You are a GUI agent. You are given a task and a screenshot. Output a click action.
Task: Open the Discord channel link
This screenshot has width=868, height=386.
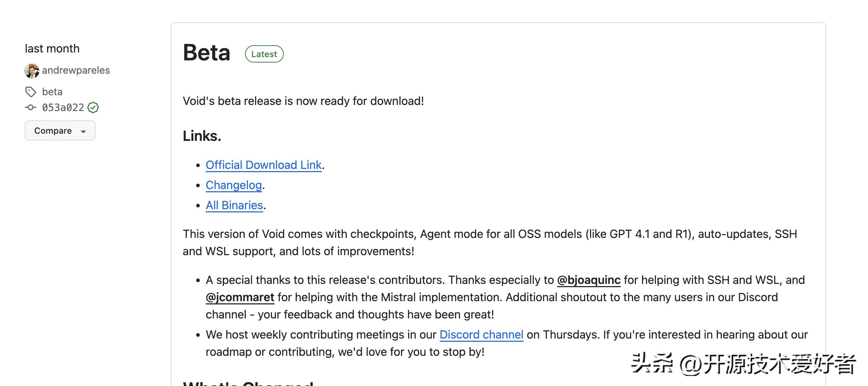(x=481, y=335)
